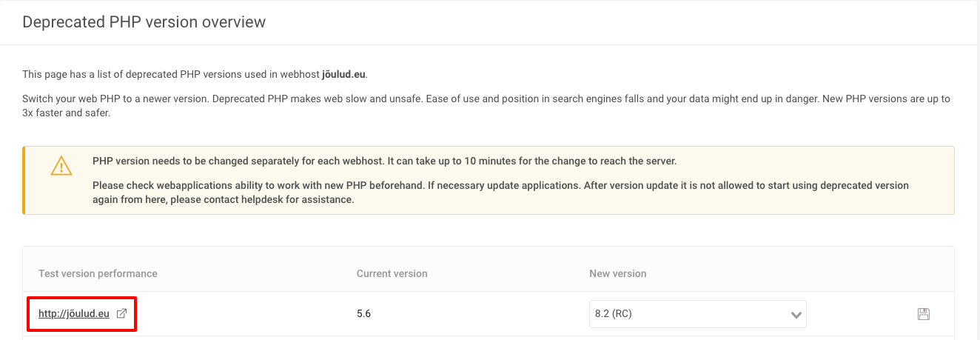Screen dimensions: 980x340
Task: Click the "Please check webapplications ability" warning paragraph
Action: pos(500,185)
